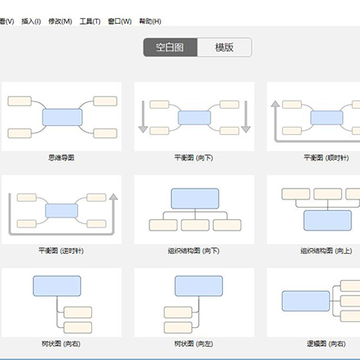This screenshot has width=360, height=360.
Task: Click the 组织结构图 (向下) label text
Action: coord(194,251)
